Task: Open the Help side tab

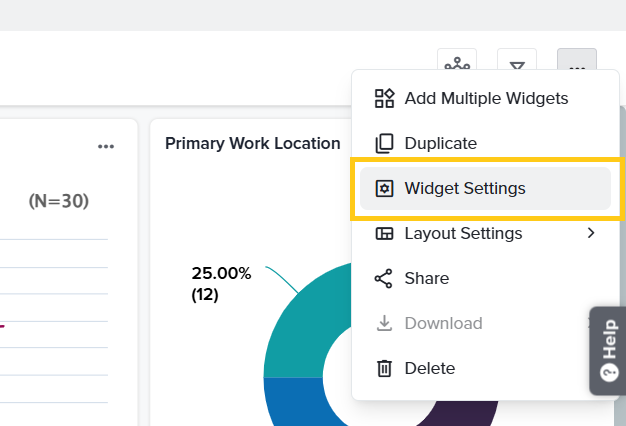Action: pos(608,350)
